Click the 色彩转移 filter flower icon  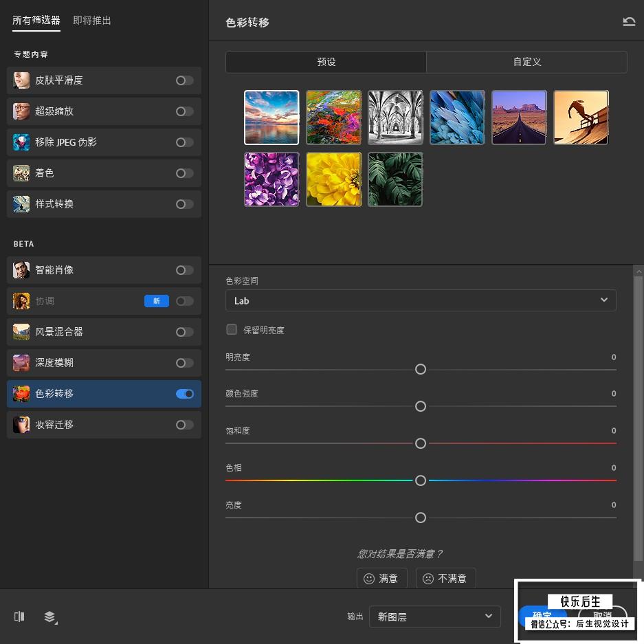21,393
